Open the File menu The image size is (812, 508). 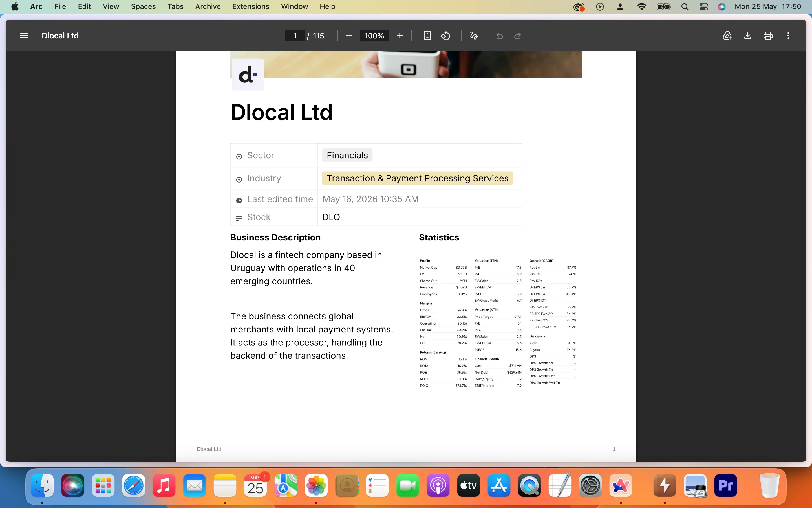tap(60, 7)
